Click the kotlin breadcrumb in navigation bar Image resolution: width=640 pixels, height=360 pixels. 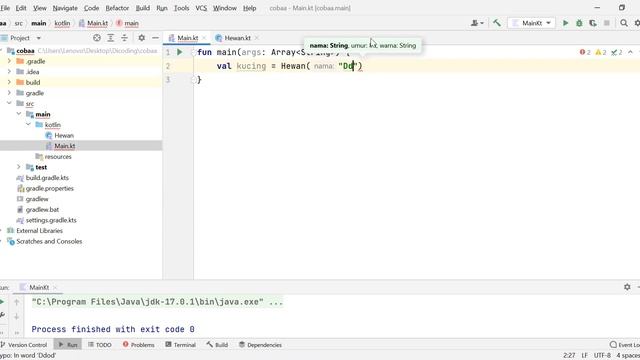click(x=62, y=23)
